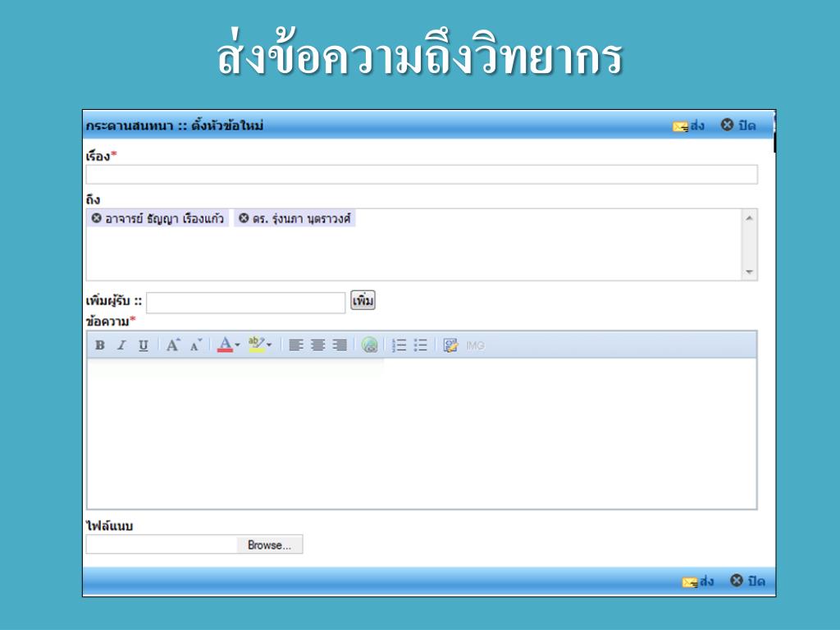
Task: Click the IMG insert image button
Action: click(475, 345)
